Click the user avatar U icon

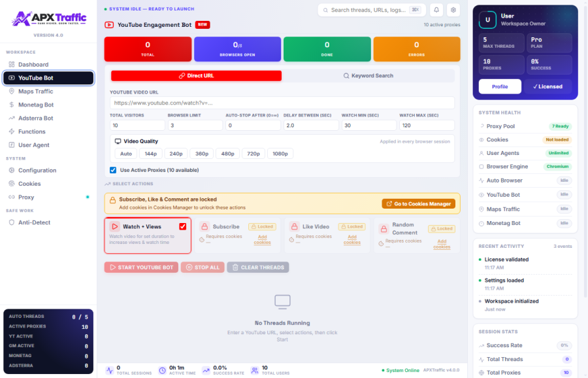(487, 20)
